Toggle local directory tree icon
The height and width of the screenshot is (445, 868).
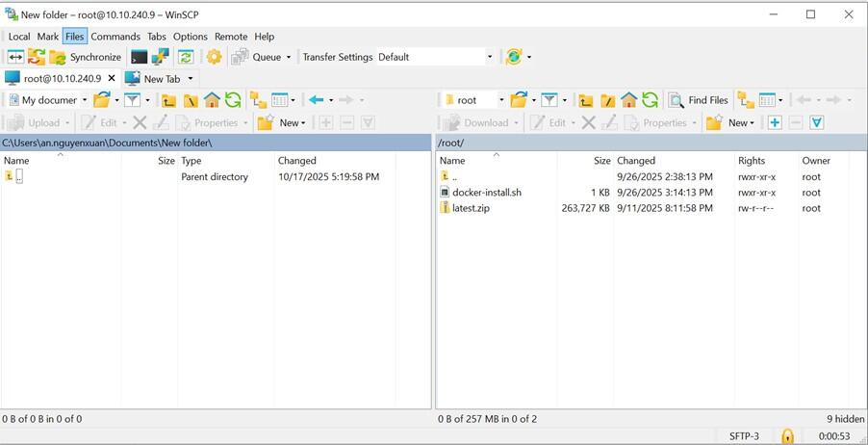coord(258,100)
